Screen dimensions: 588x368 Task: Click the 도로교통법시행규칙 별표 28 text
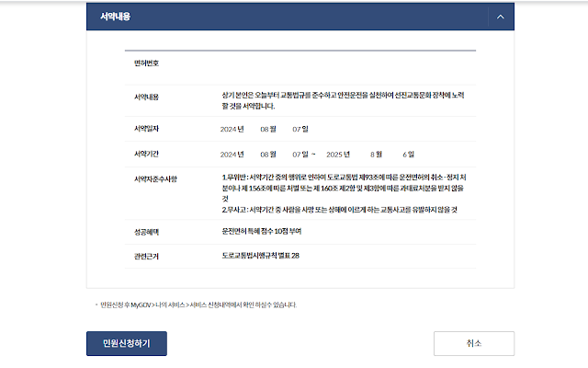coord(261,256)
